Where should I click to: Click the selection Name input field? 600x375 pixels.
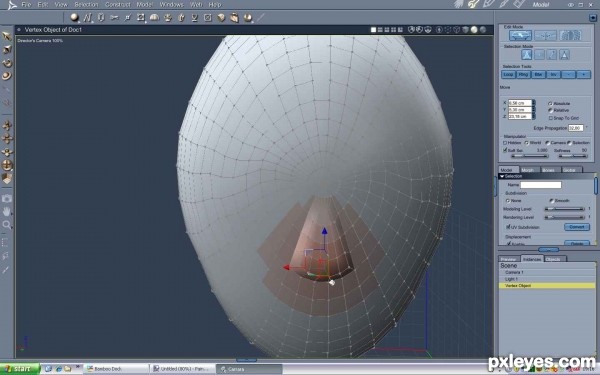coord(541,185)
